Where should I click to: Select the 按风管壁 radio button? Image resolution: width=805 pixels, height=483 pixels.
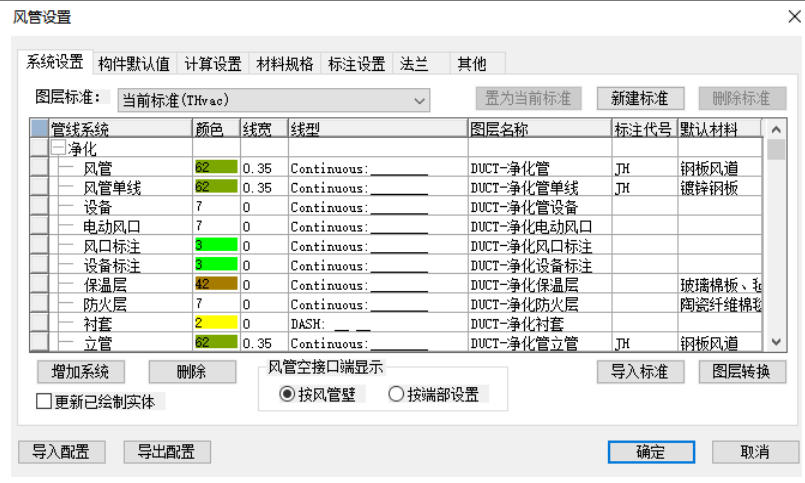287,394
